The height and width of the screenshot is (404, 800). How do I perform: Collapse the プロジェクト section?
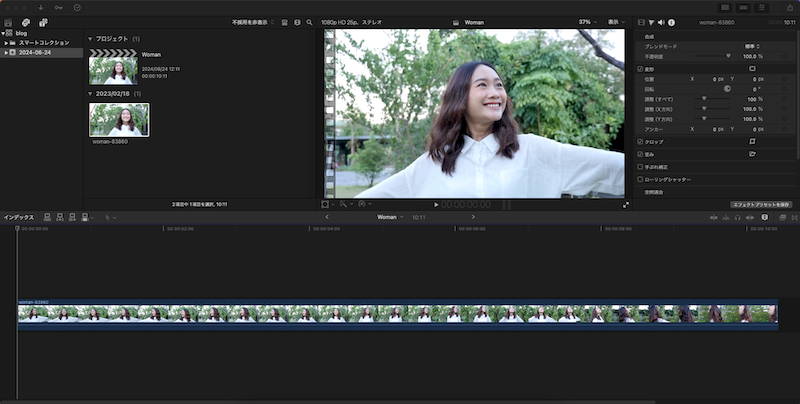pos(90,39)
